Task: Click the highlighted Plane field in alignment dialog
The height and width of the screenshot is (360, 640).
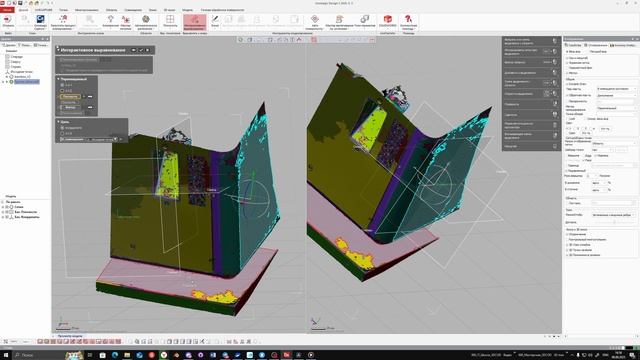Action: click(x=70, y=97)
